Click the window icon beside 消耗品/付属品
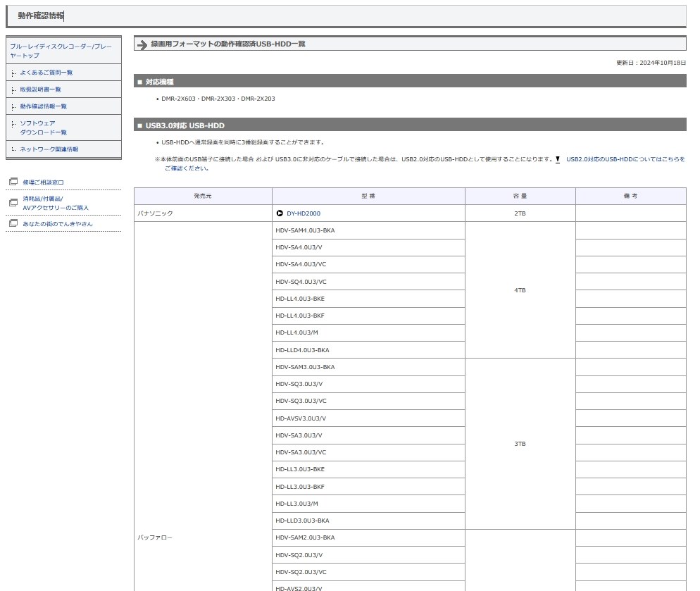This screenshot has width=700, height=591. [13, 202]
